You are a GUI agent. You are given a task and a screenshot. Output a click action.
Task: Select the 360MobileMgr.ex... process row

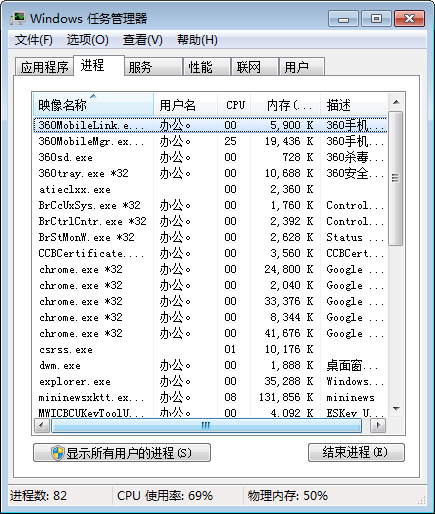(210, 141)
